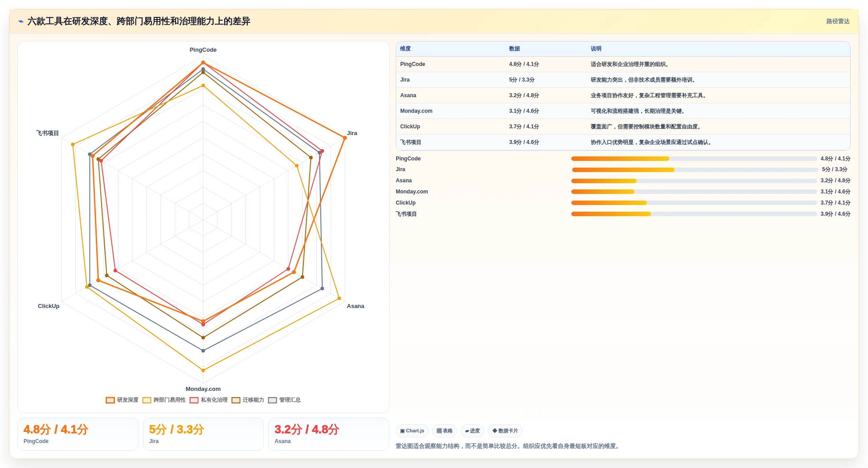Click the Asana radar axis label

(x=356, y=306)
